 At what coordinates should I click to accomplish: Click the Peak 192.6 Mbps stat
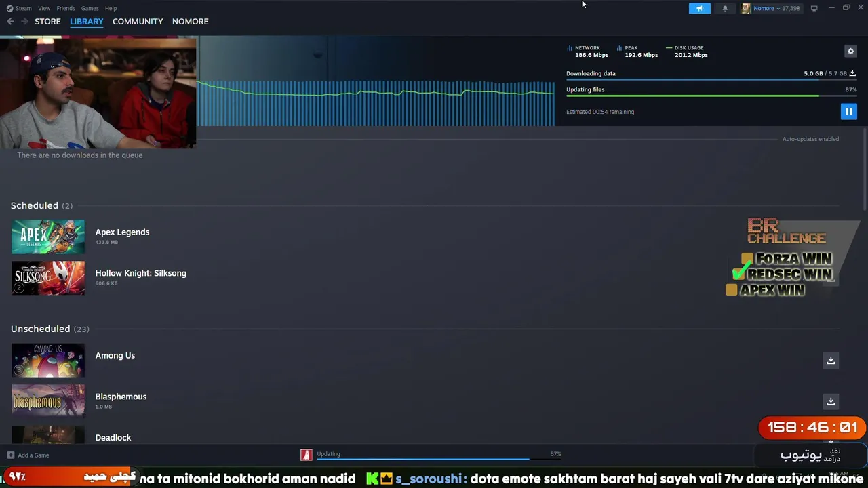637,52
